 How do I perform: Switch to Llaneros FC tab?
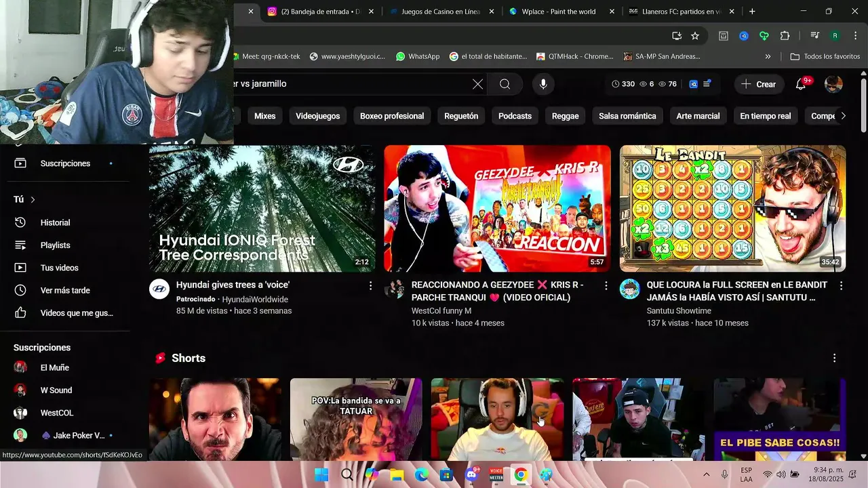pos(680,12)
